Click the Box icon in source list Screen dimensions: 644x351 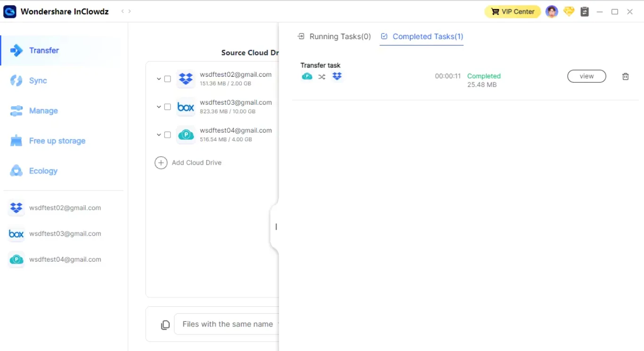tap(186, 107)
